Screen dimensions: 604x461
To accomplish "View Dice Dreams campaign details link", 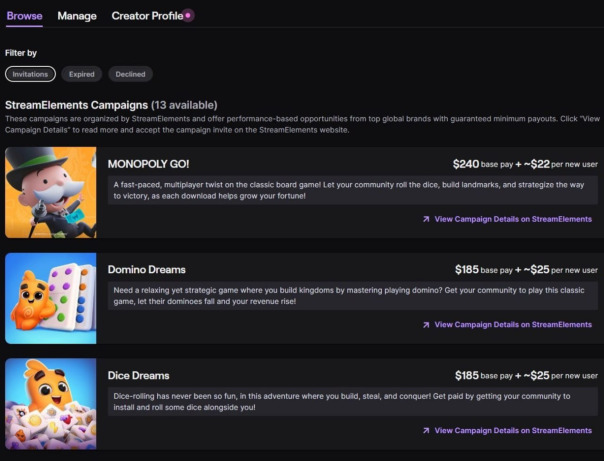I will pyautogui.click(x=513, y=431).
